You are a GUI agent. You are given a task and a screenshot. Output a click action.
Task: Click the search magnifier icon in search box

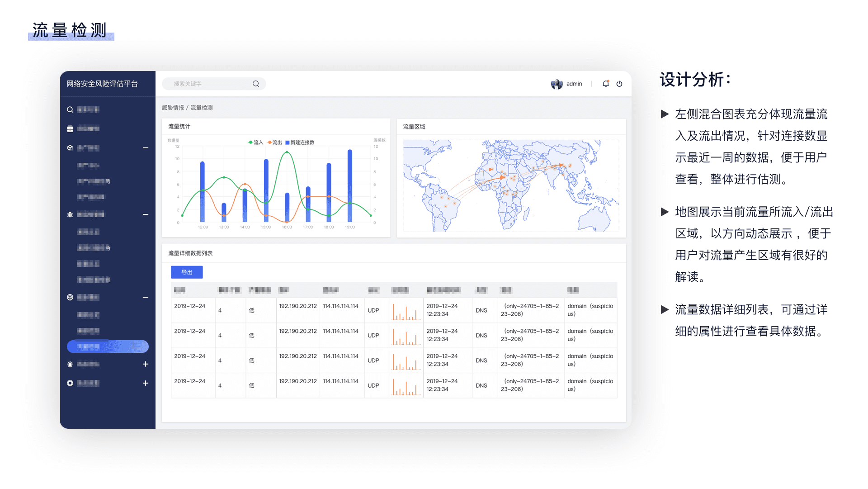tap(256, 84)
